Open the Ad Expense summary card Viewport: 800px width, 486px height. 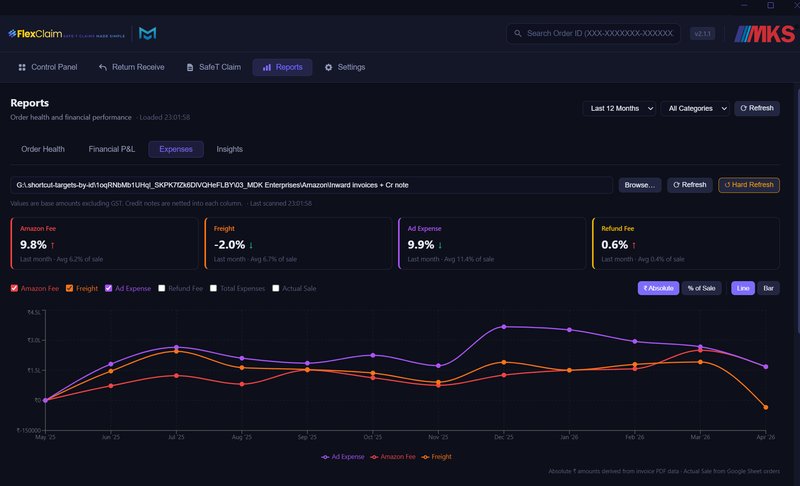[x=492, y=244]
